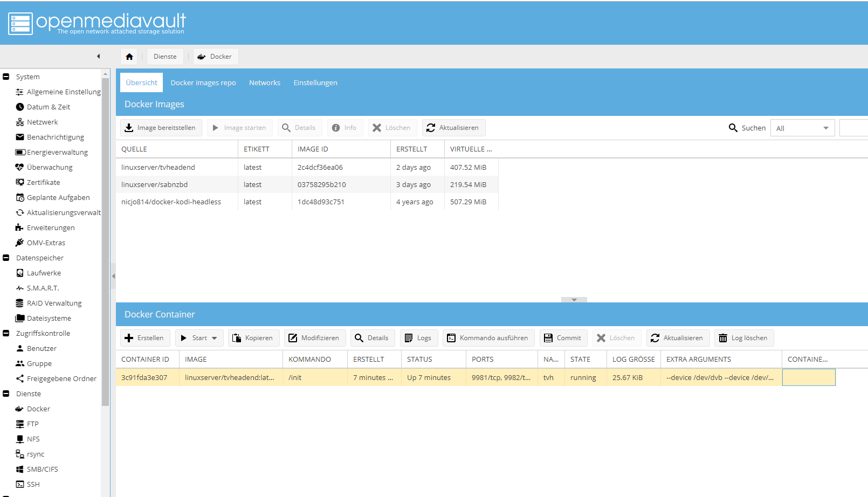Viewport: 868px width, 497px height.
Task: Click the Docker breadcrumb
Action: click(x=216, y=57)
